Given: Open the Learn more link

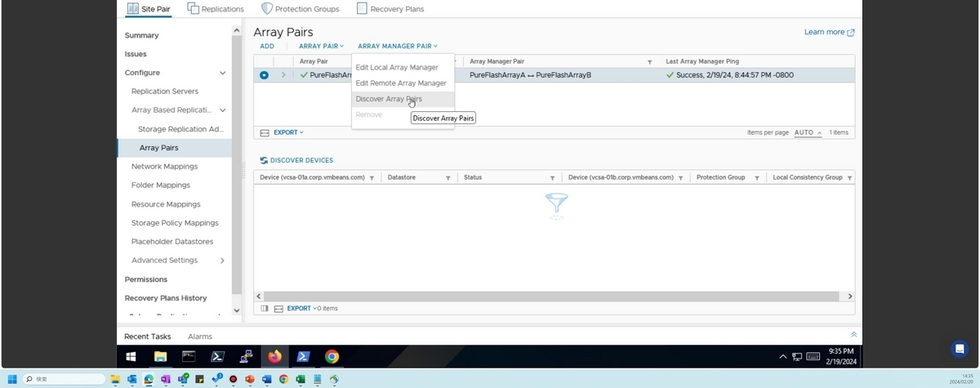Looking at the screenshot, I should click(829, 32).
